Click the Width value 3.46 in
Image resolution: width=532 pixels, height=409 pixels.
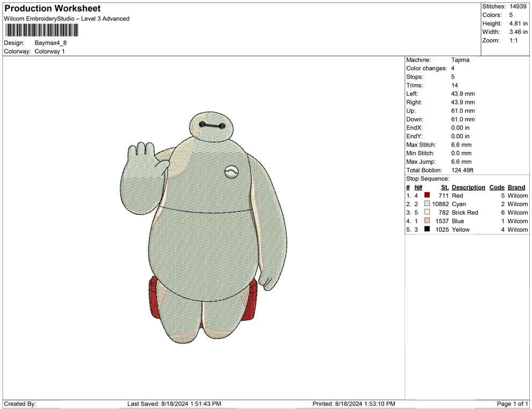pos(518,32)
